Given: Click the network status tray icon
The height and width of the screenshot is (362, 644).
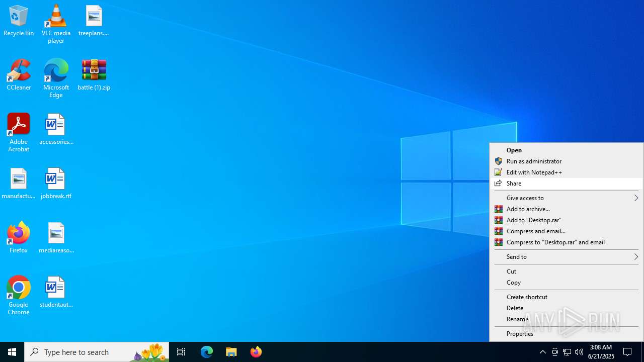Looking at the screenshot, I should click(x=567, y=352).
